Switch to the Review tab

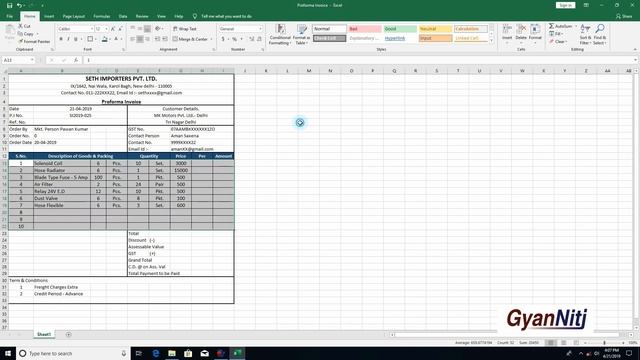click(142, 16)
